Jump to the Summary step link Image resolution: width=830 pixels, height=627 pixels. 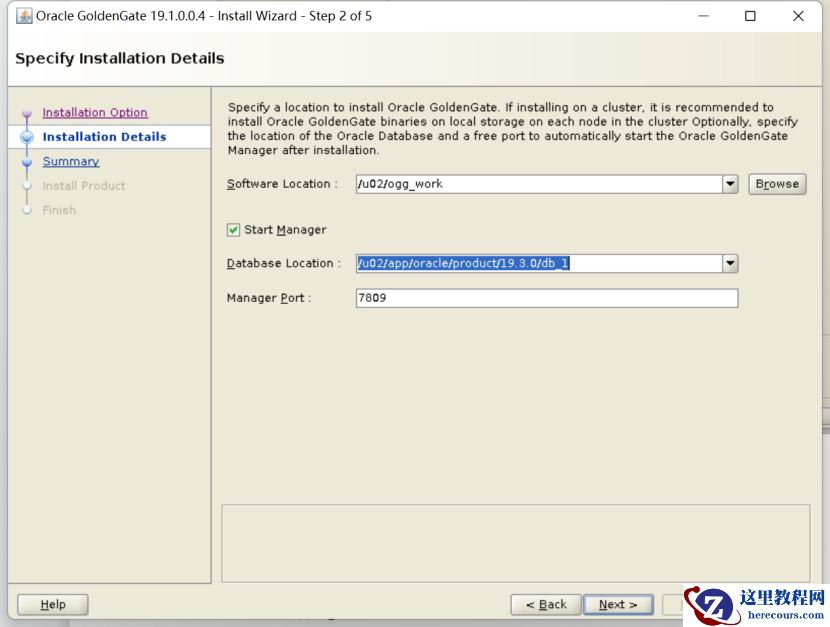pos(71,161)
